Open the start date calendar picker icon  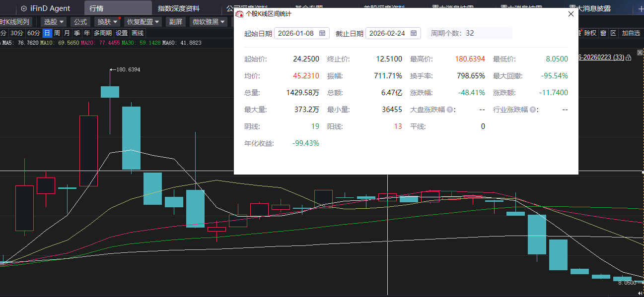(322, 33)
